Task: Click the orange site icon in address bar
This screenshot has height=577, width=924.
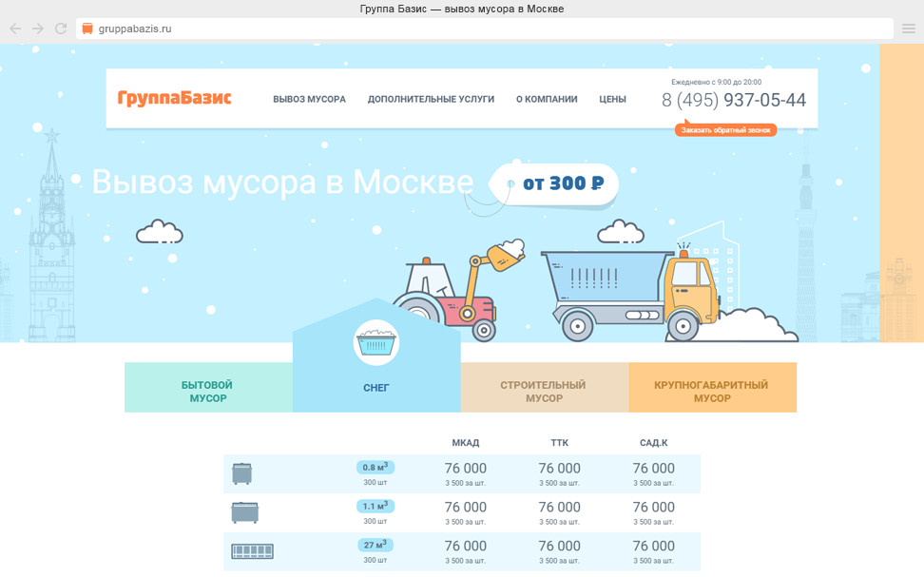Action: pos(88,29)
